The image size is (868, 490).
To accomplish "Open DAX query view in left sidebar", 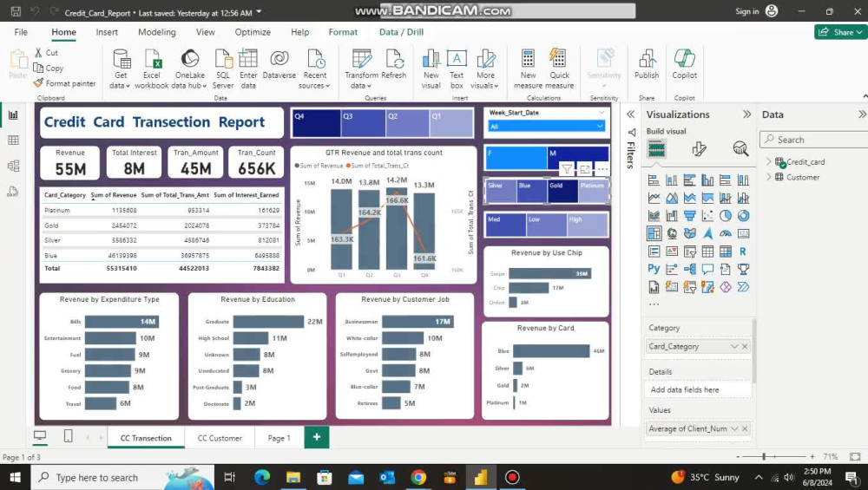I will click(x=13, y=192).
